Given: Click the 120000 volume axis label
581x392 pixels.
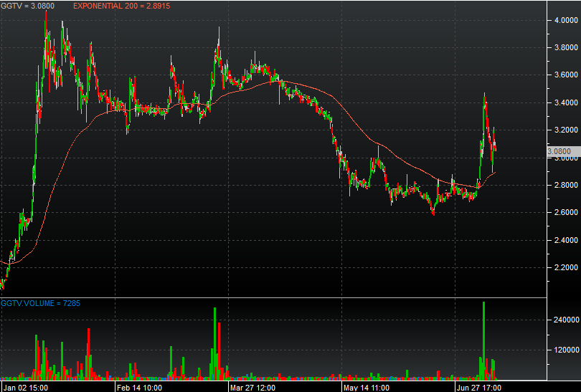Looking at the screenshot, I should [563, 350].
